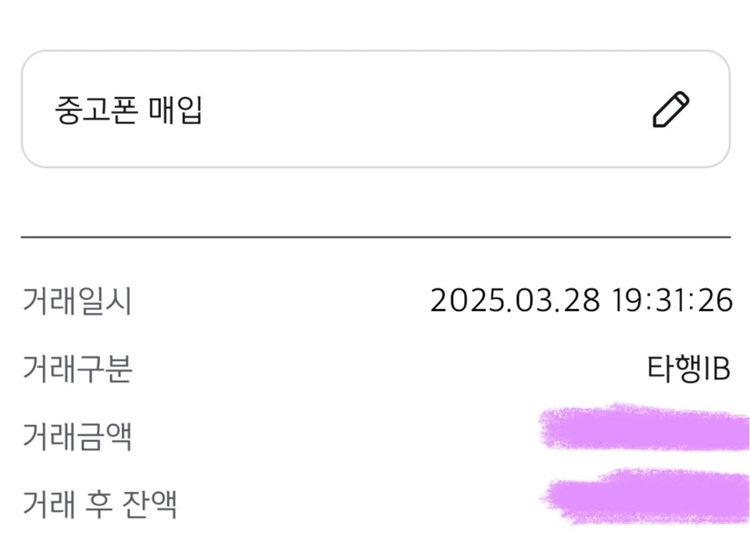Tap the 거래금액 label
Image resolution: width=750 pixels, height=560 pixels.
77,436
